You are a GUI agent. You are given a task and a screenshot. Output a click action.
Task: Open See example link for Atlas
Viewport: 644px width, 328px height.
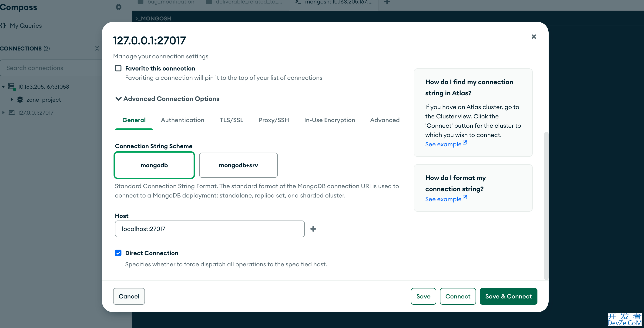[446, 144]
